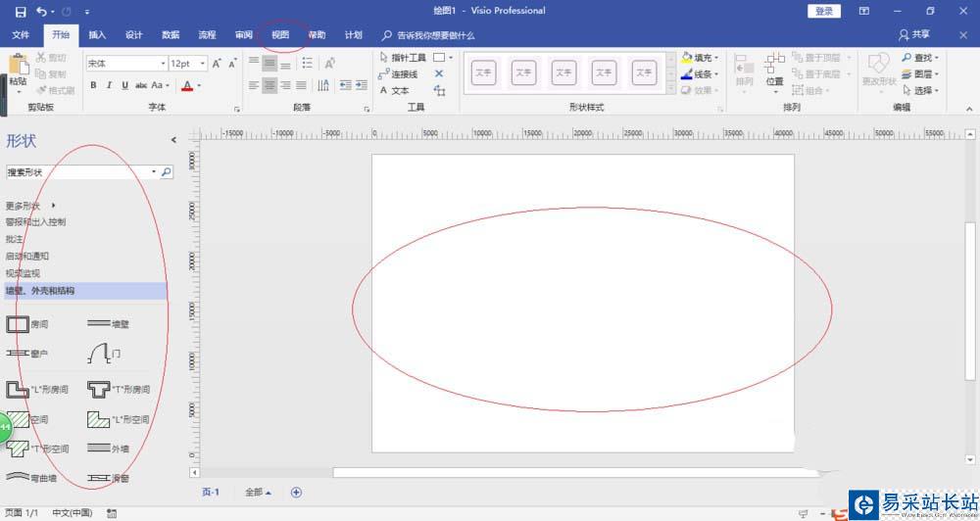Pick the room (房间) shape stencil
The height and width of the screenshot is (521, 980).
pyautogui.click(x=19, y=323)
